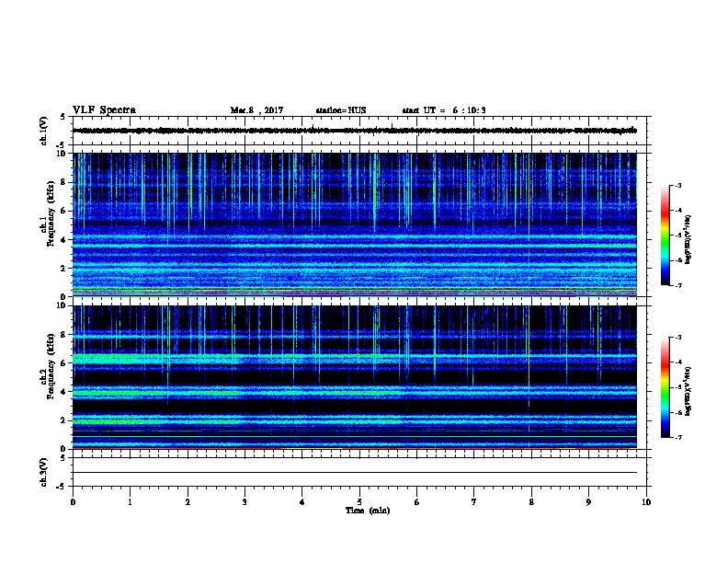Viewport: 728px width, 563px height.
Task: Click time axis tick label "5"
Action: pyautogui.click(x=359, y=502)
